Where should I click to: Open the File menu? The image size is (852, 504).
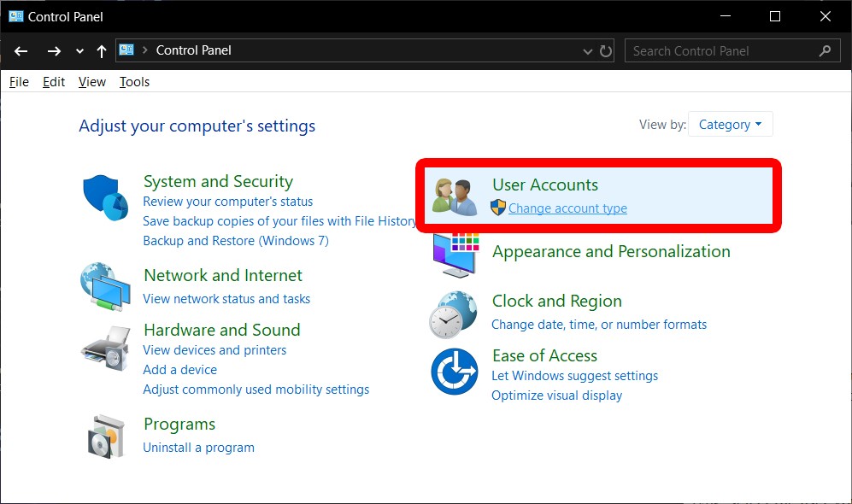(18, 81)
